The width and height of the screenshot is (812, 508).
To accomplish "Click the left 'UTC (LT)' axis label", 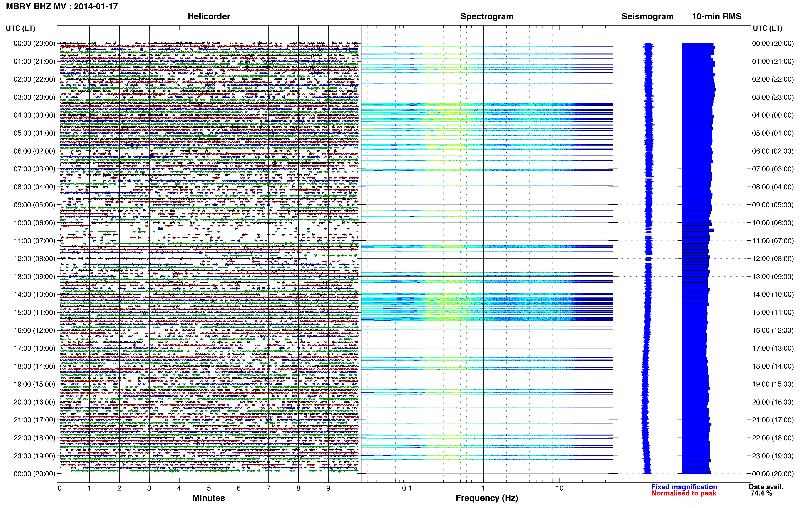I will (x=21, y=28).
